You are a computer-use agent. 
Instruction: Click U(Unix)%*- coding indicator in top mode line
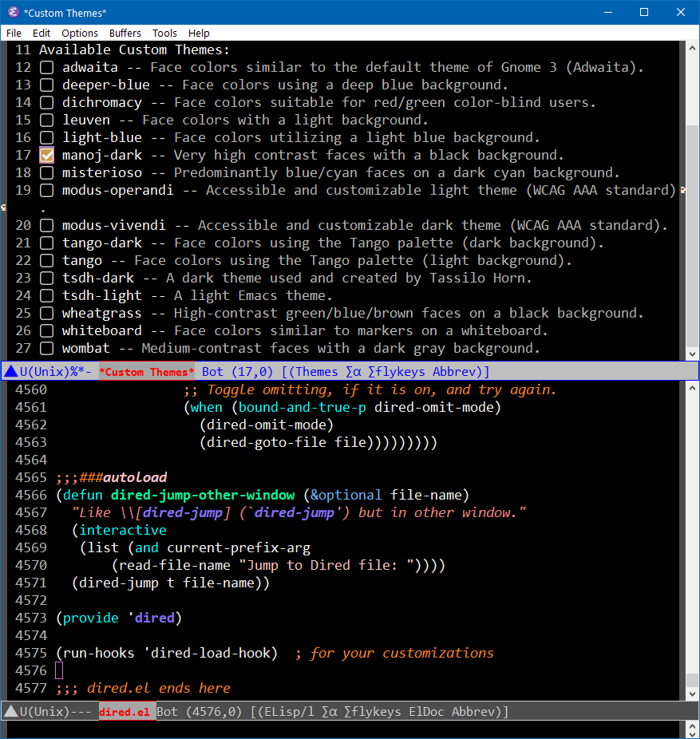[56, 372]
